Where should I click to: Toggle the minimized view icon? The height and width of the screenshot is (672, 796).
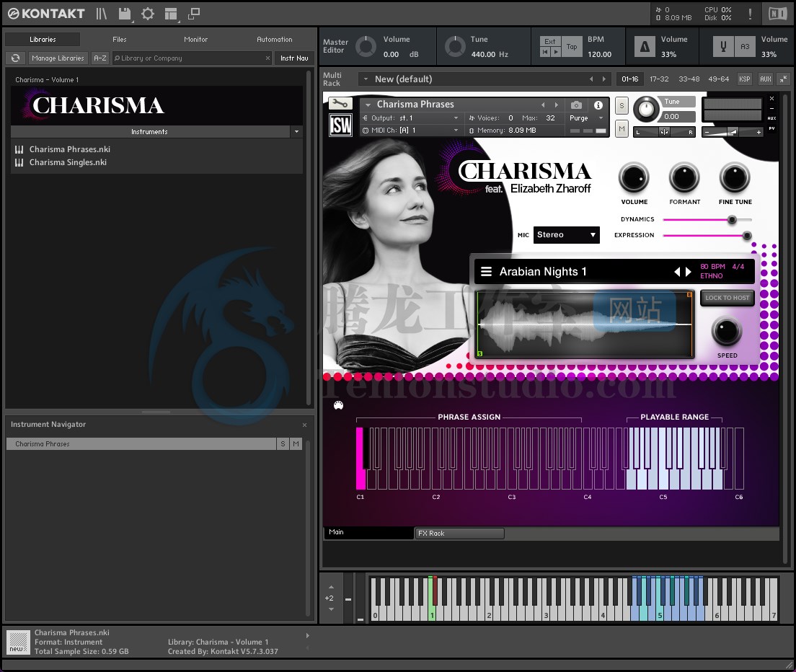194,14
